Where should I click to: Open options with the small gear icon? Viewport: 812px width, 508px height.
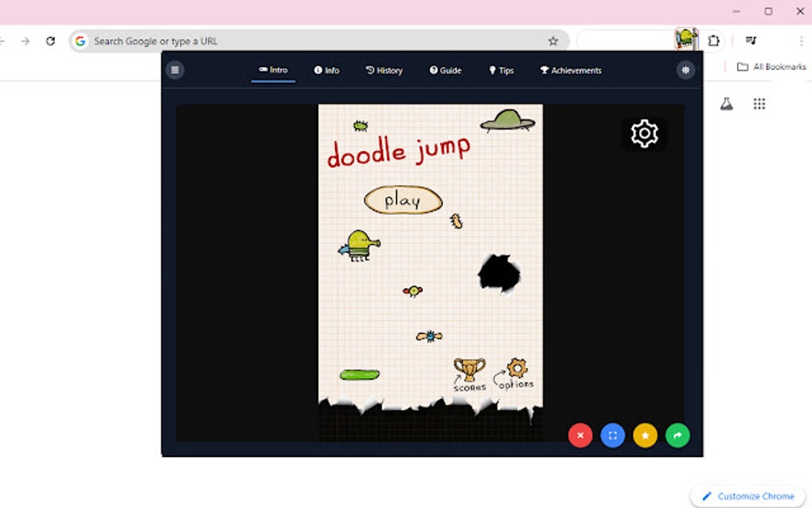(517, 369)
